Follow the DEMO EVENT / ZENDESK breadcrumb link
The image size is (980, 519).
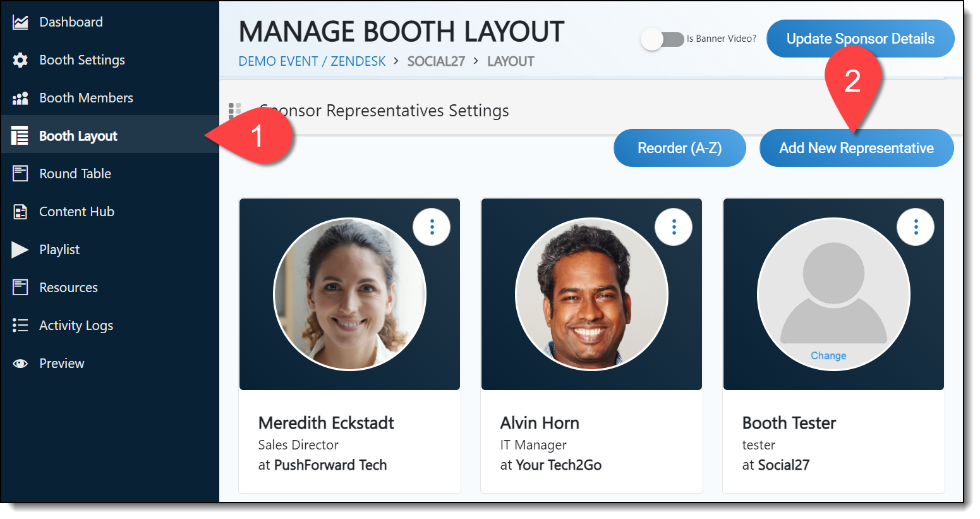312,61
